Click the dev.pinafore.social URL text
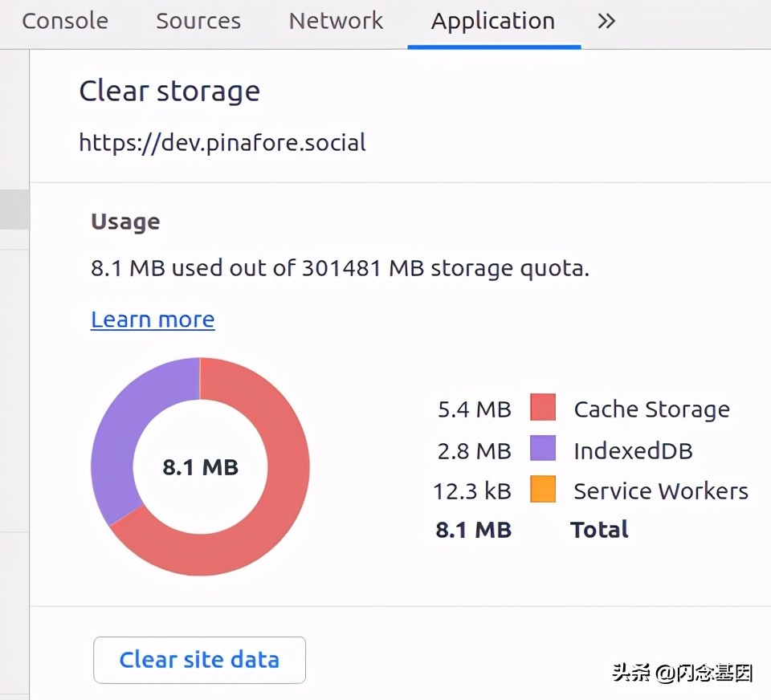Image resolution: width=771 pixels, height=700 pixels. pos(222,143)
